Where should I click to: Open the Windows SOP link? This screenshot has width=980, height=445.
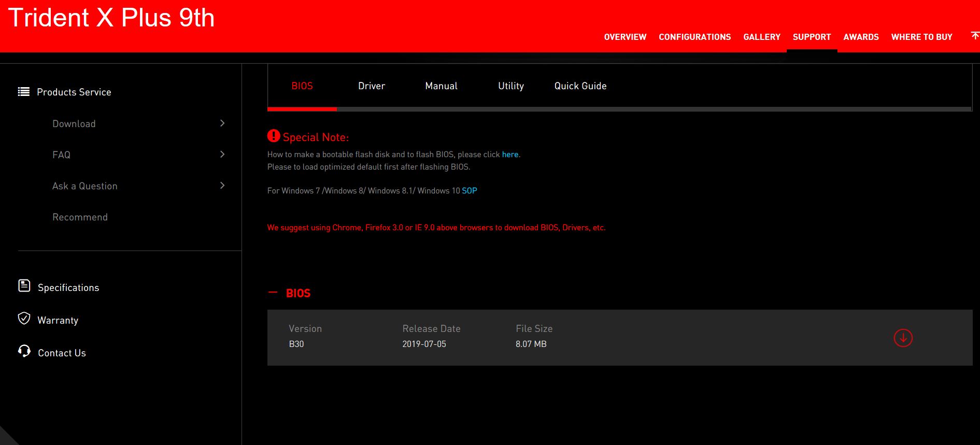[x=470, y=191]
